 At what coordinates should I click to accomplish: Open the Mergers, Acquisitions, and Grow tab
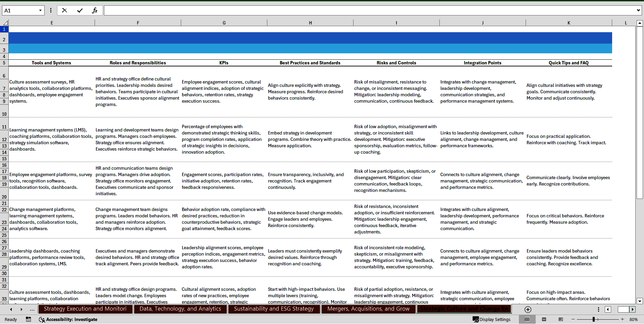(368, 309)
